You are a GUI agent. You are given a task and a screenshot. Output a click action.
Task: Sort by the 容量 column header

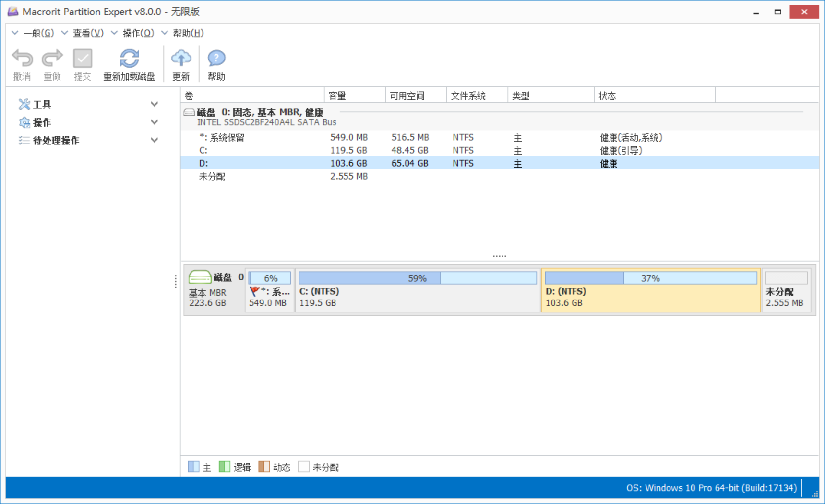[x=355, y=96]
